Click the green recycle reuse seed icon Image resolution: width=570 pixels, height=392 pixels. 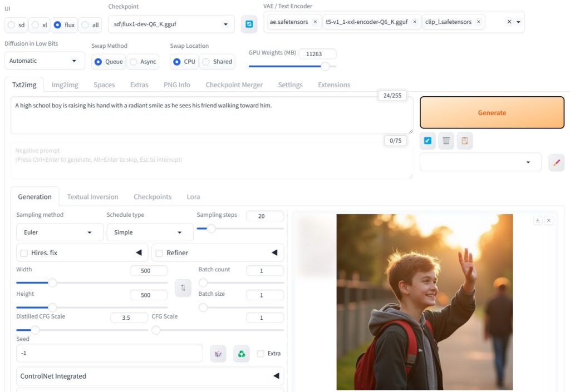click(x=241, y=354)
